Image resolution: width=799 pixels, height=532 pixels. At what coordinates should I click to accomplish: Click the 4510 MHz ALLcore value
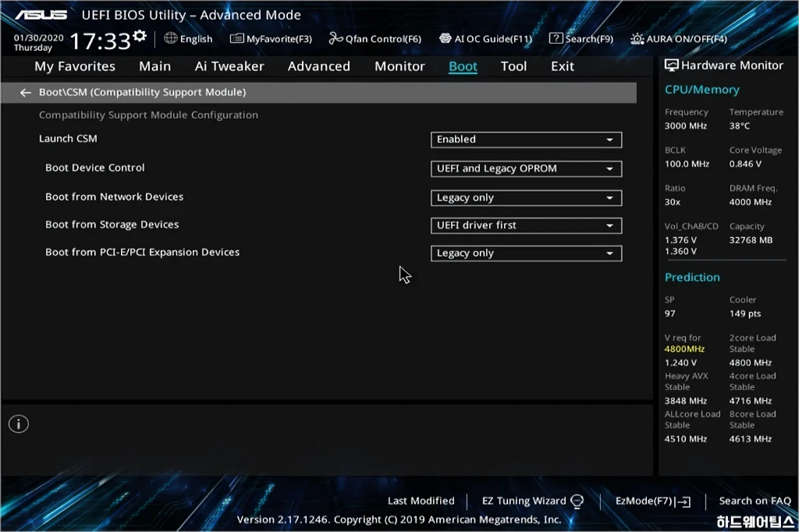pos(685,438)
